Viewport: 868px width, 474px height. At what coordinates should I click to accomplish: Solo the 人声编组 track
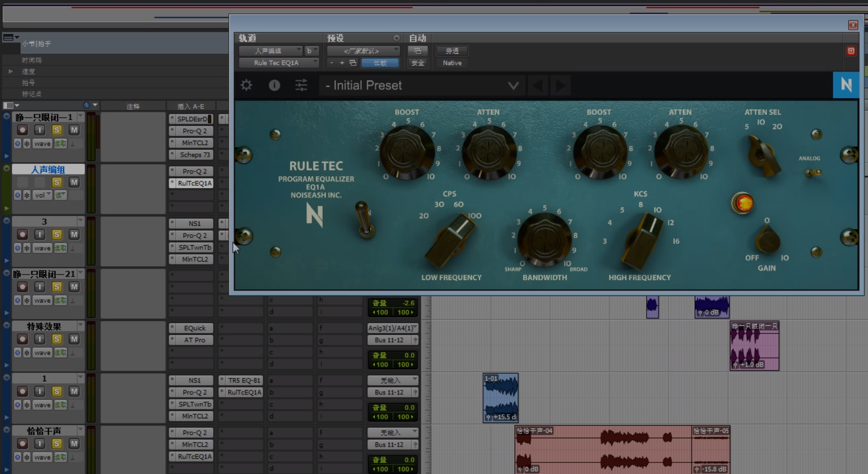57,182
